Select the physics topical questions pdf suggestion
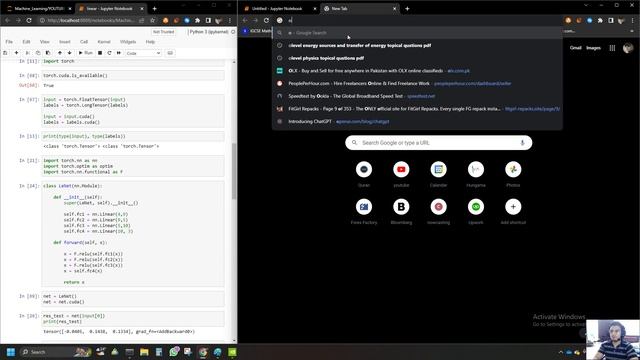640x360 pixels. (x=417, y=58)
